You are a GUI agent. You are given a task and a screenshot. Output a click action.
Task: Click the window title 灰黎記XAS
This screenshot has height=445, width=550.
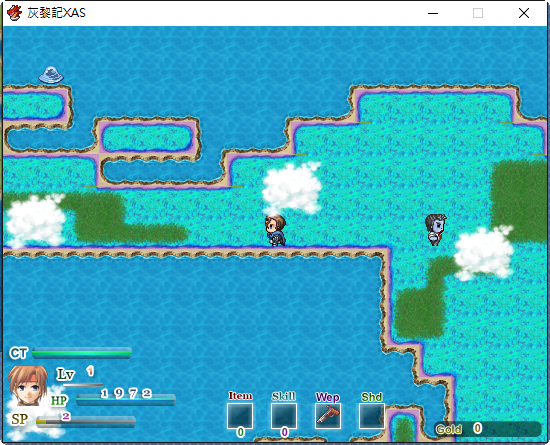(x=56, y=13)
